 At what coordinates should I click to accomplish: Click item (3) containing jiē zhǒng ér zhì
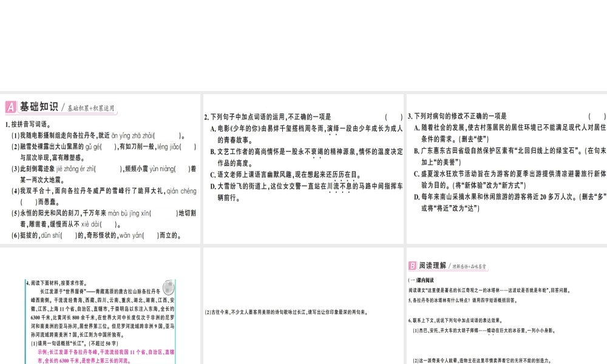pos(104,174)
